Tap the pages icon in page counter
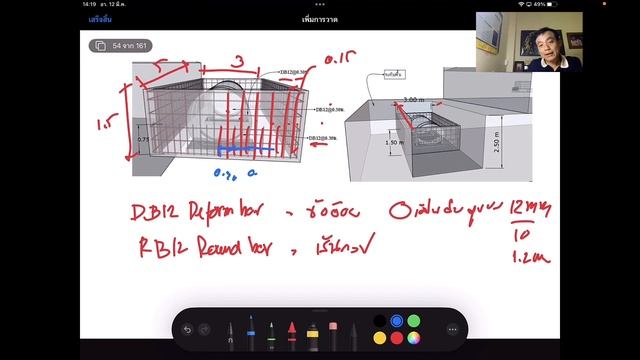 point(100,46)
